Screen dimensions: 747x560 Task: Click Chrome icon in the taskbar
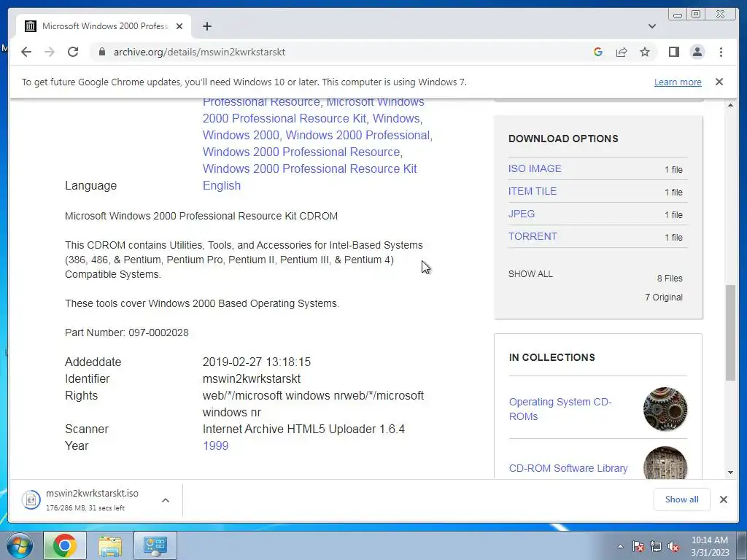[x=65, y=545]
